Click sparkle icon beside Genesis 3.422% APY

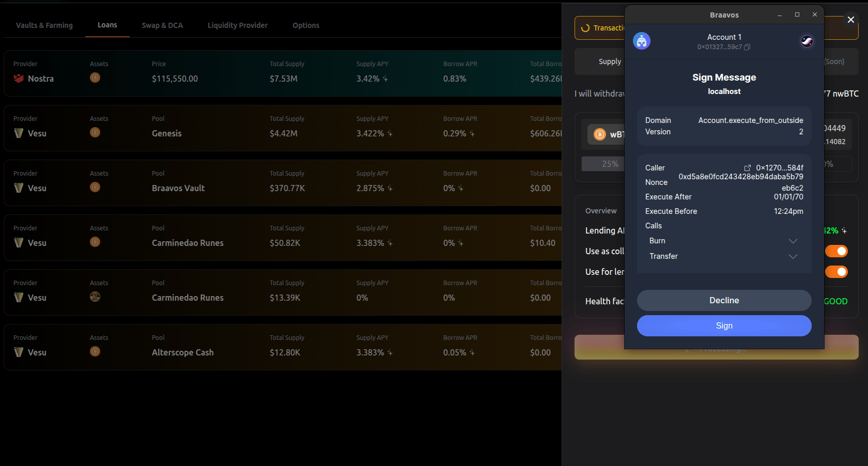click(390, 134)
